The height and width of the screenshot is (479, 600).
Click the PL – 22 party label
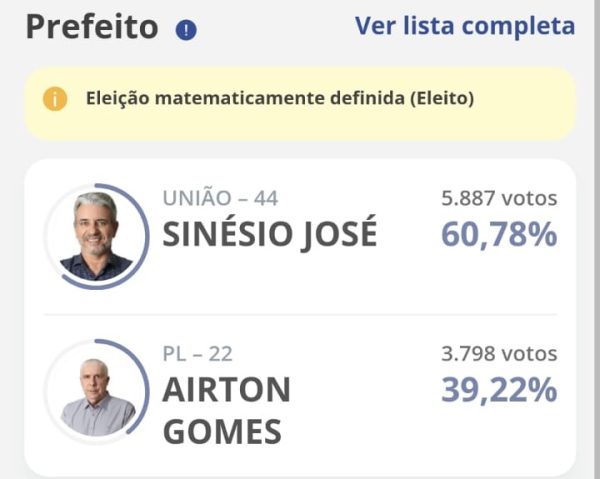point(197,353)
